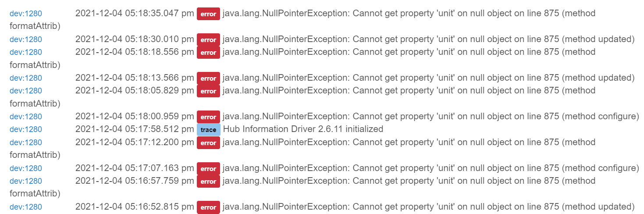Click error badge on 05:17:12.200 row

coord(208,143)
